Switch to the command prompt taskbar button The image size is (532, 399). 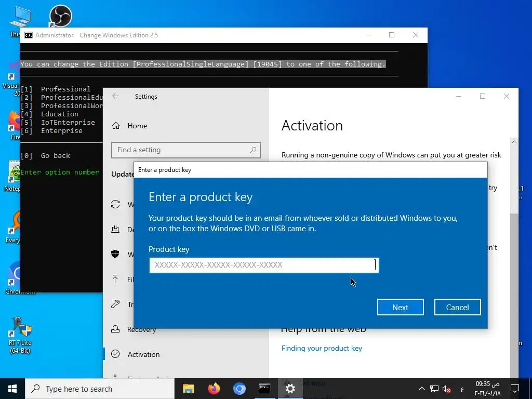(264, 389)
